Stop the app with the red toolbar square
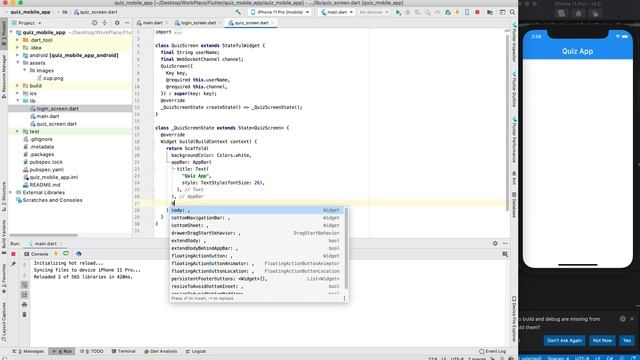 click(477, 12)
